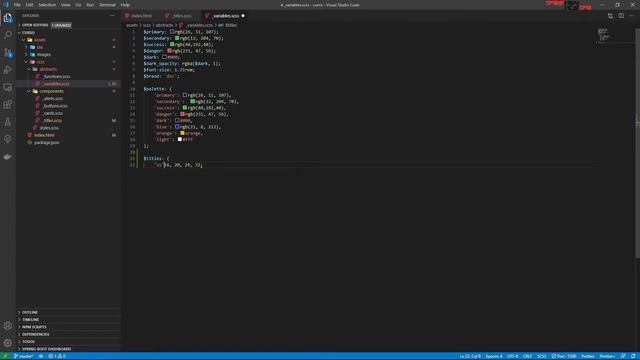Viewport: 640px width, 360px height.
Task: Click the master branch in status bar
Action: (x=24, y=356)
